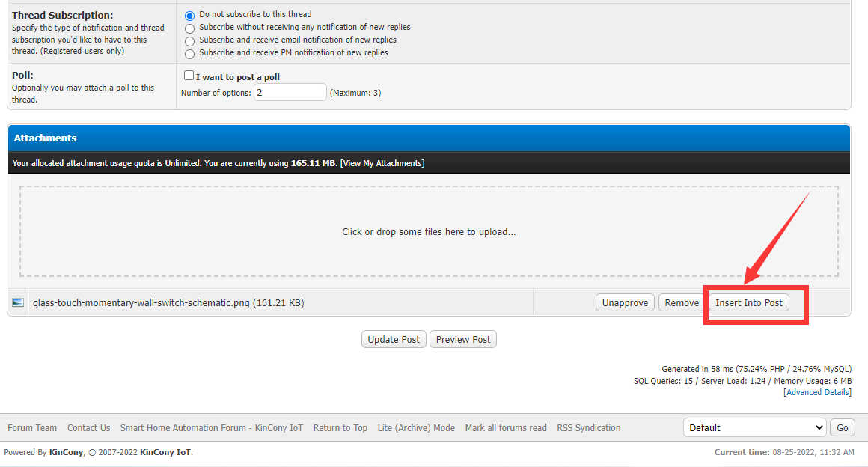
Task: Choose subscribe with email notification option
Action: pos(189,41)
